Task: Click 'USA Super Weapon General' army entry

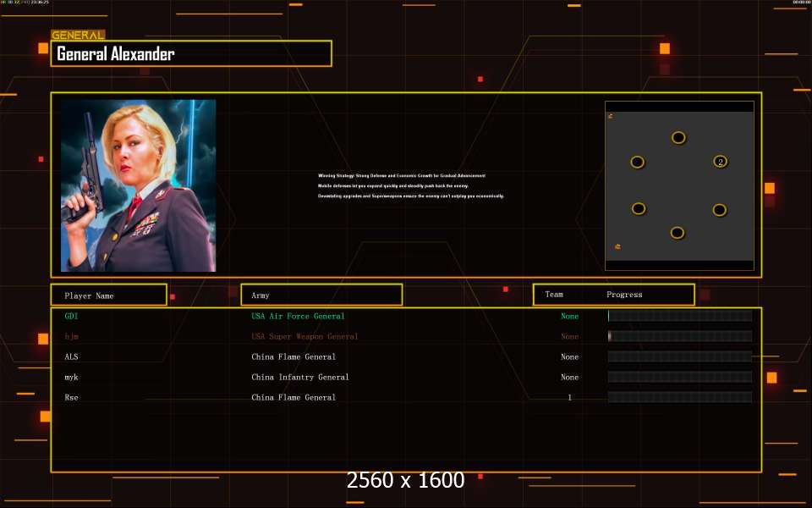Action: tap(304, 336)
